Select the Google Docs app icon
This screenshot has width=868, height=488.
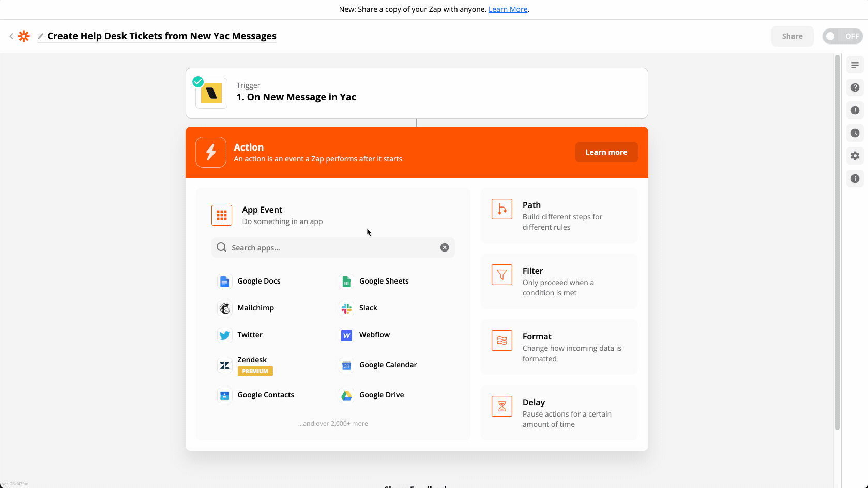click(x=224, y=282)
